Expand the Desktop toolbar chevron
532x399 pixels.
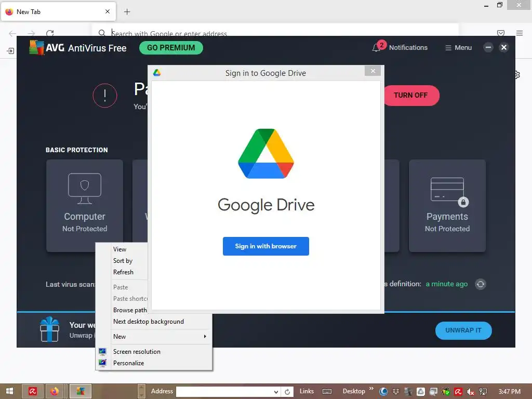(371, 389)
